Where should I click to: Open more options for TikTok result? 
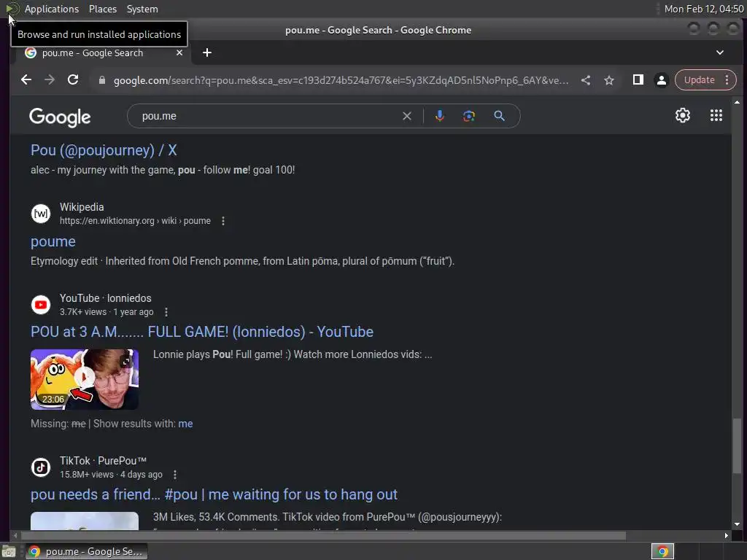click(x=175, y=475)
